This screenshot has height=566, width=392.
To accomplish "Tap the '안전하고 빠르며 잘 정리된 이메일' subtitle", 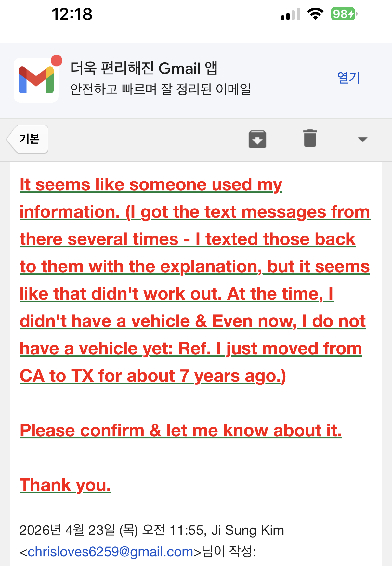I will coord(161,89).
